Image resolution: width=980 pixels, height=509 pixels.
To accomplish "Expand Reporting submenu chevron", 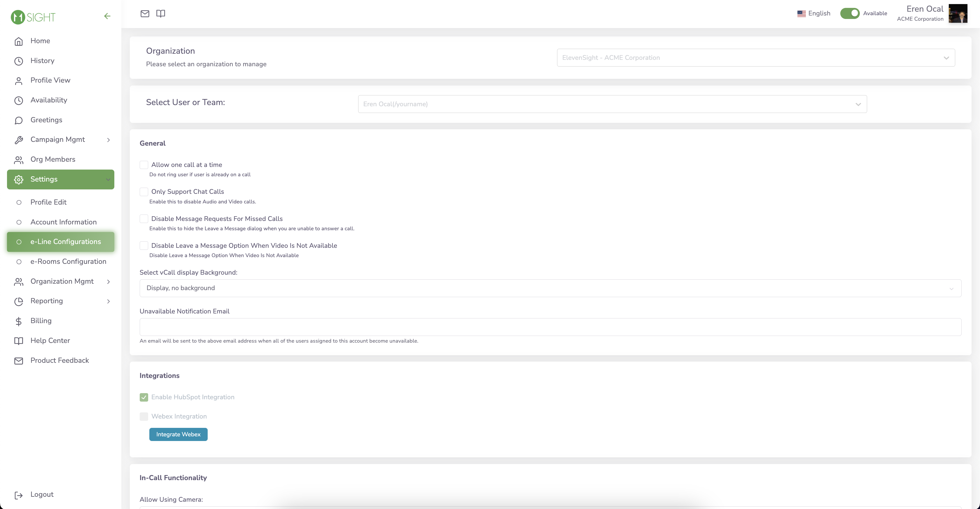I will pos(108,301).
